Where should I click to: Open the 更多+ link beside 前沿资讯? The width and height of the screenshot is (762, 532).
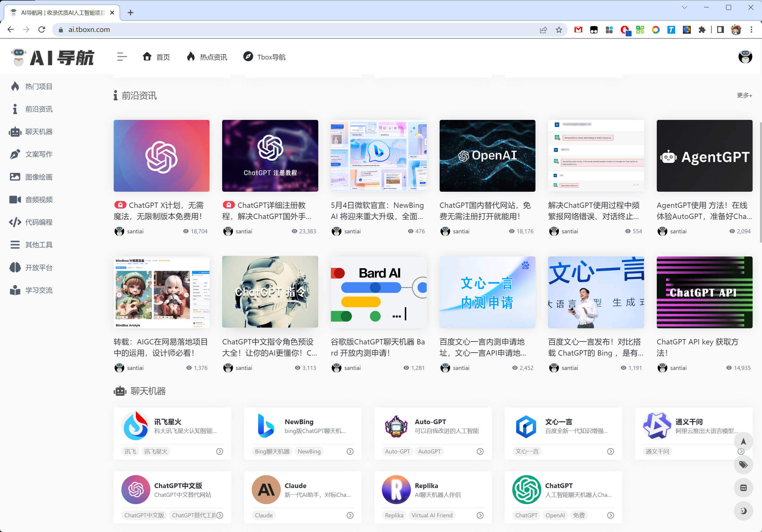(x=744, y=95)
